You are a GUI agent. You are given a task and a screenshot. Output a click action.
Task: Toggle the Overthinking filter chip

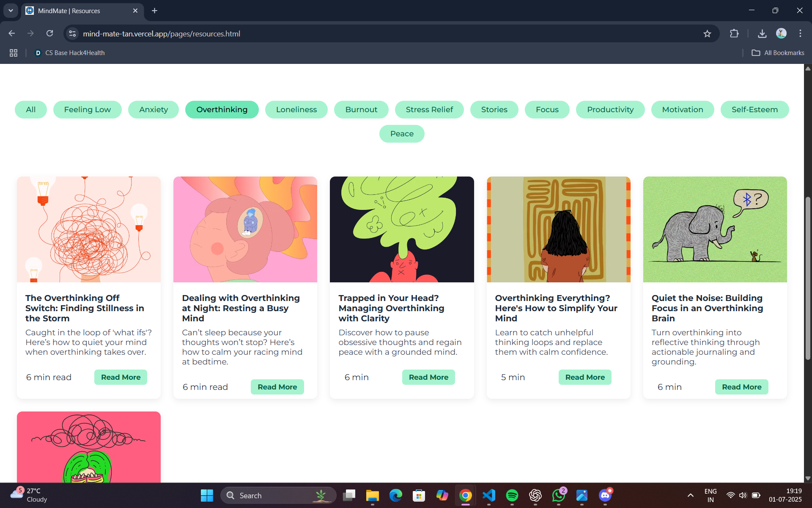[222, 110]
